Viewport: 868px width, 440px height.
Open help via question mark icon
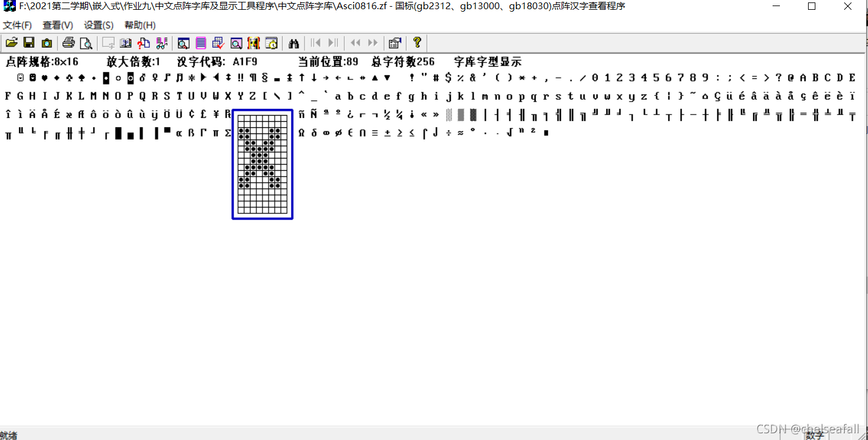pyautogui.click(x=417, y=43)
